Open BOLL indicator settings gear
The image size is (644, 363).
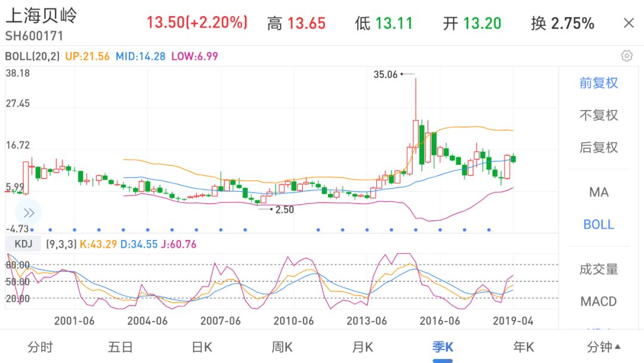pyautogui.click(x=626, y=56)
